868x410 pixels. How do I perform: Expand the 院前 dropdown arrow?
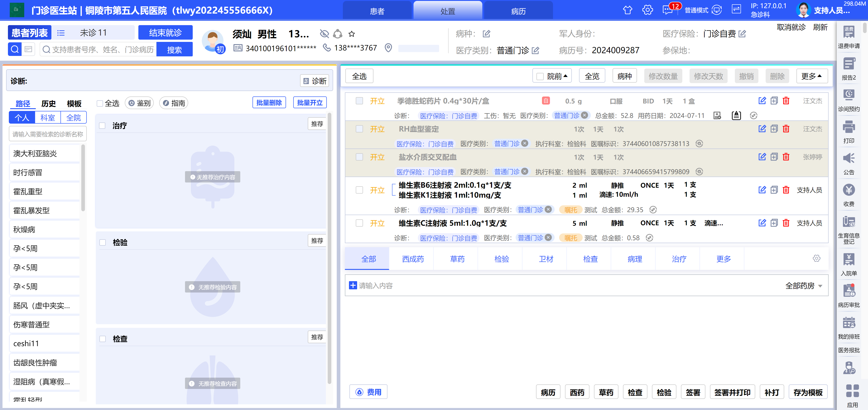click(x=566, y=76)
